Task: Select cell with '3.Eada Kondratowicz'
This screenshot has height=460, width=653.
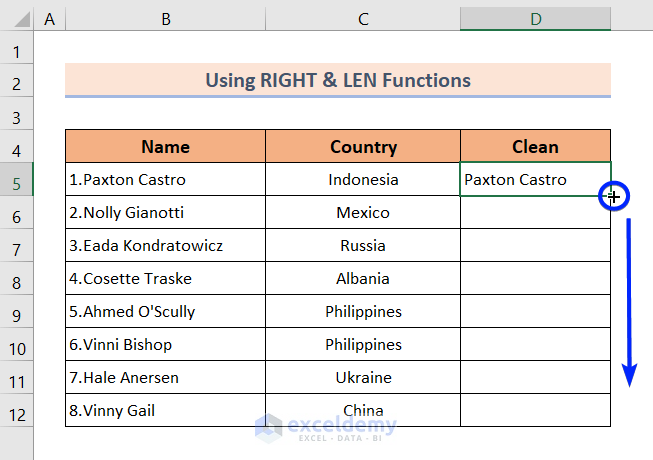Action: [165, 246]
